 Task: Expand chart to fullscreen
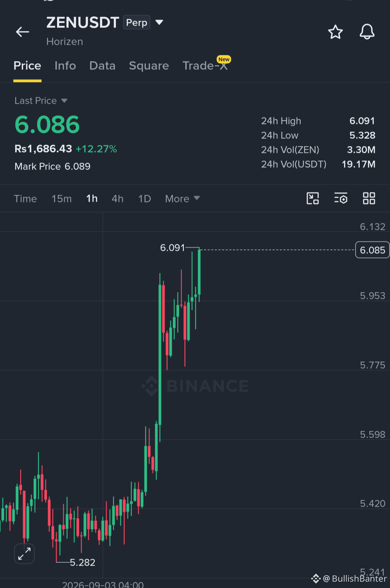(24, 554)
